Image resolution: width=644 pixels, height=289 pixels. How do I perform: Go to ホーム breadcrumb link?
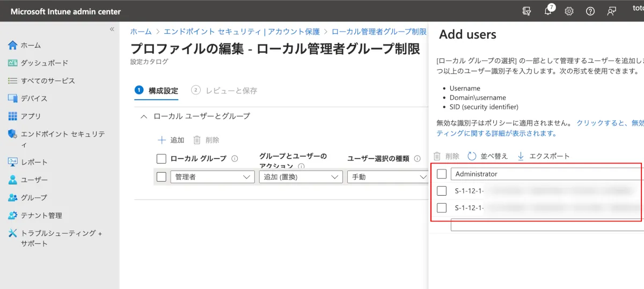pos(141,32)
